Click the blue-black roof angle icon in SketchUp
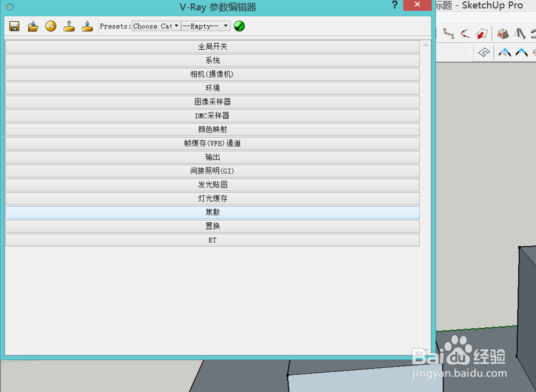The height and width of the screenshot is (392, 536). (x=522, y=52)
